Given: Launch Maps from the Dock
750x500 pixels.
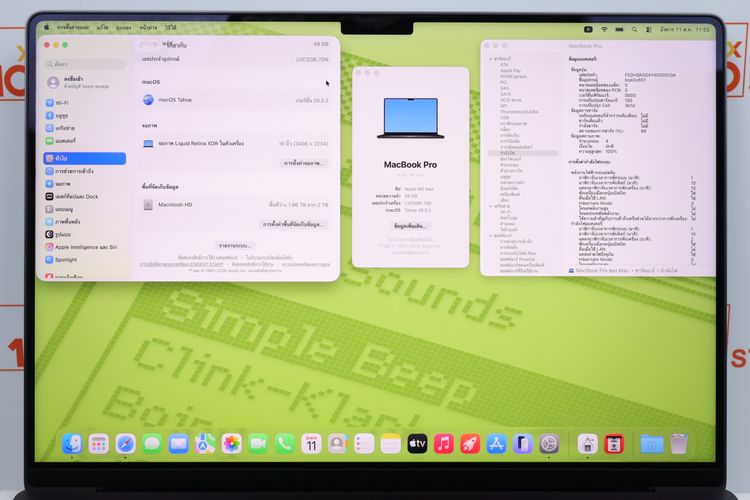Looking at the screenshot, I should [205, 444].
